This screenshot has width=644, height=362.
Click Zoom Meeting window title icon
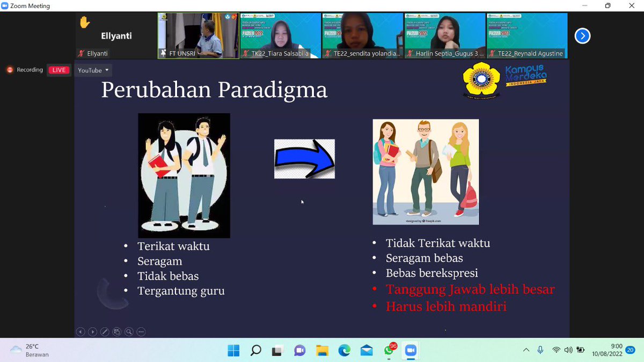pos(5,6)
